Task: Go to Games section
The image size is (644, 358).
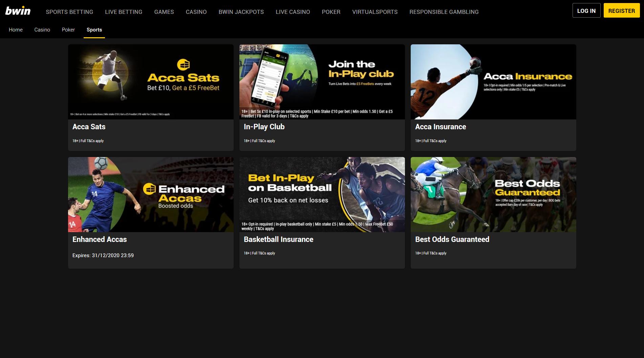Action: pyautogui.click(x=164, y=12)
